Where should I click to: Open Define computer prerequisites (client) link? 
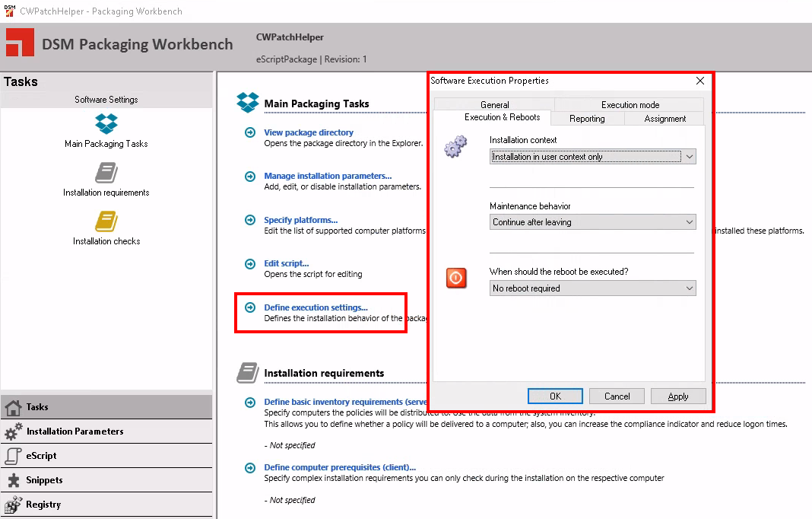(340, 467)
